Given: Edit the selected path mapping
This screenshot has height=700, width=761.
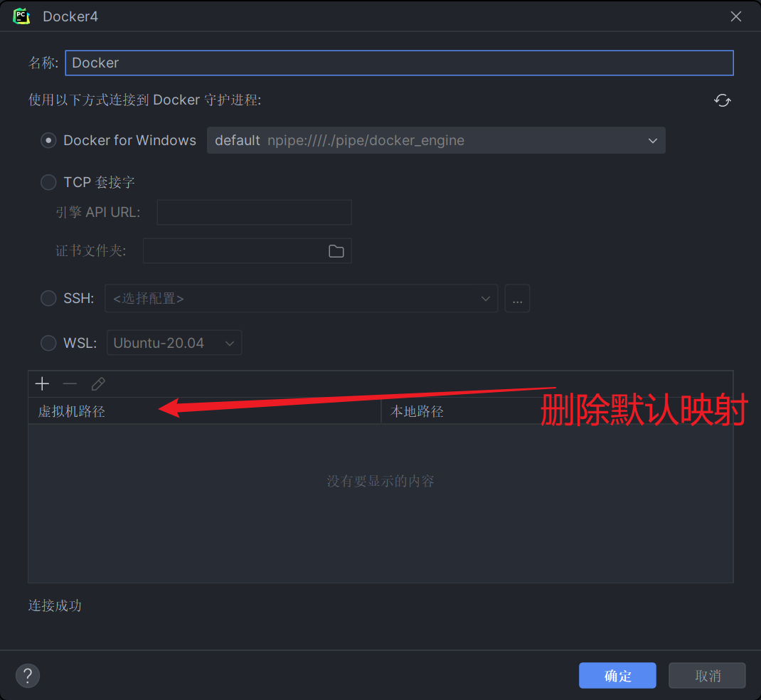Looking at the screenshot, I should coord(98,384).
